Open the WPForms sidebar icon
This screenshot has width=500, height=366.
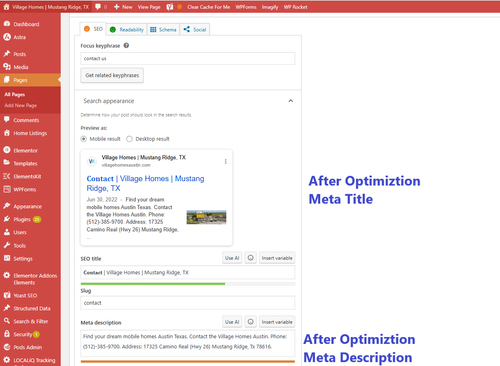pyautogui.click(x=7, y=189)
